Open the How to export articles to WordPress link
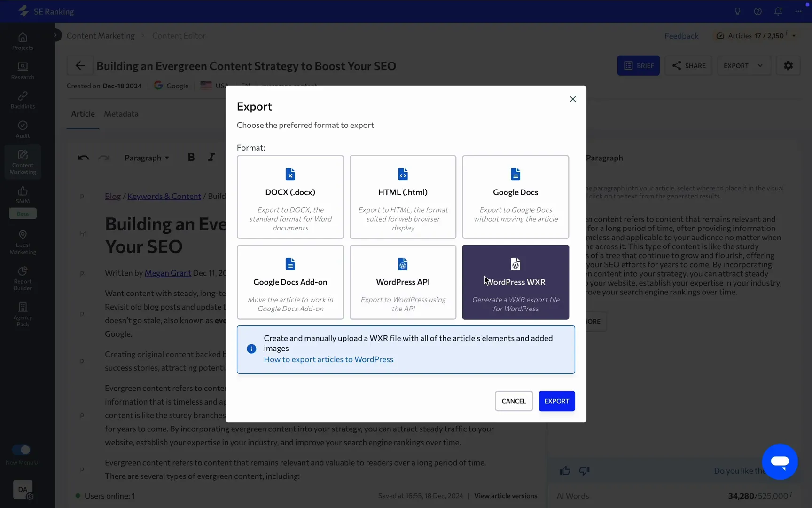 (328, 359)
